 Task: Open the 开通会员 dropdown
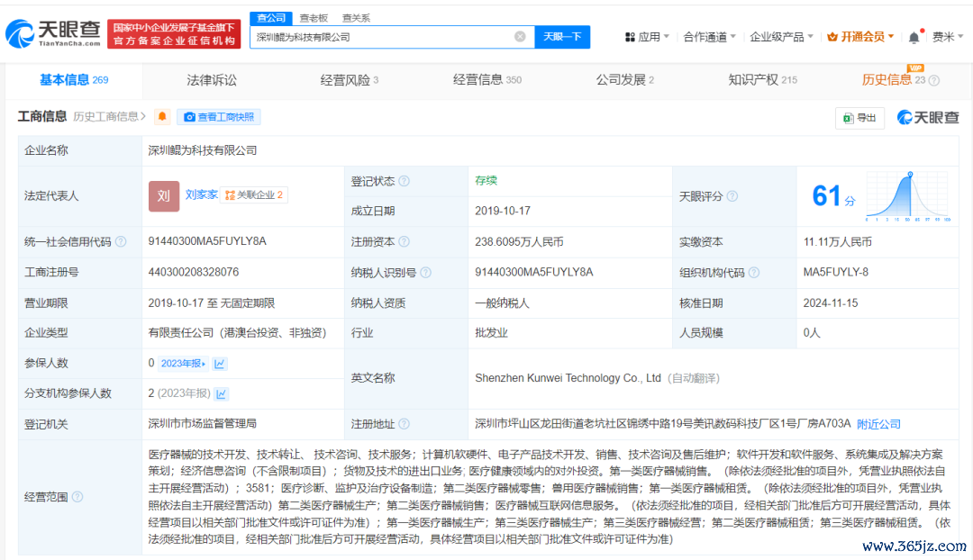pyautogui.click(x=860, y=37)
